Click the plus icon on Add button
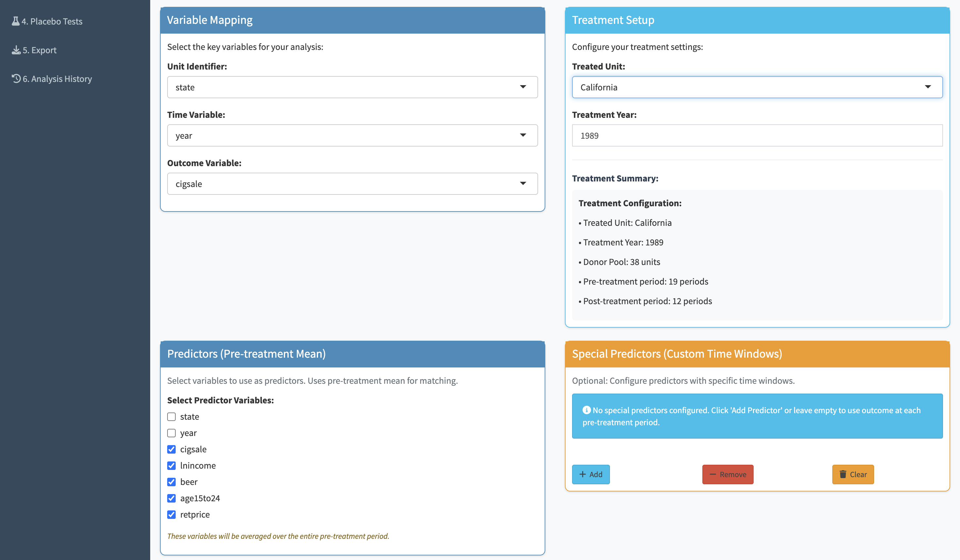This screenshot has height=560, width=960. coord(583,474)
